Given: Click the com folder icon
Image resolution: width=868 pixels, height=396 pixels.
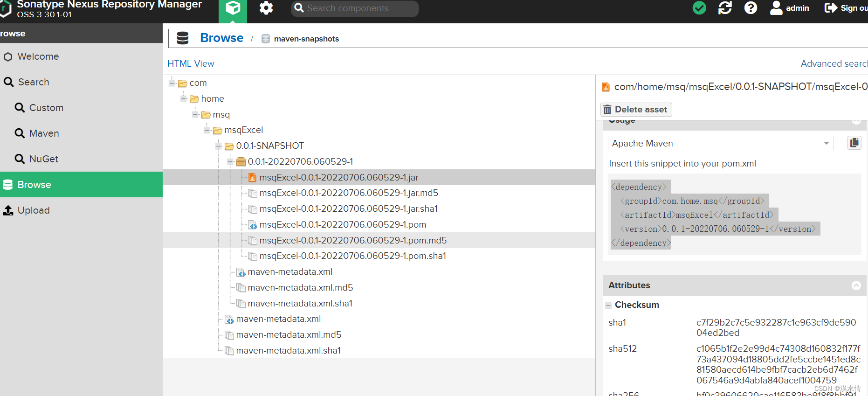Looking at the screenshot, I should 182,83.
